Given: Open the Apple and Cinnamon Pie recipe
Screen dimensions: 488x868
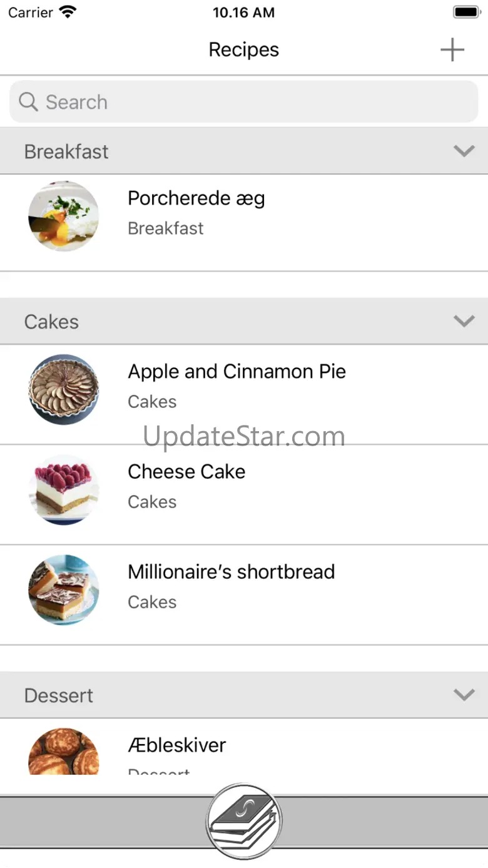Looking at the screenshot, I should point(236,372).
